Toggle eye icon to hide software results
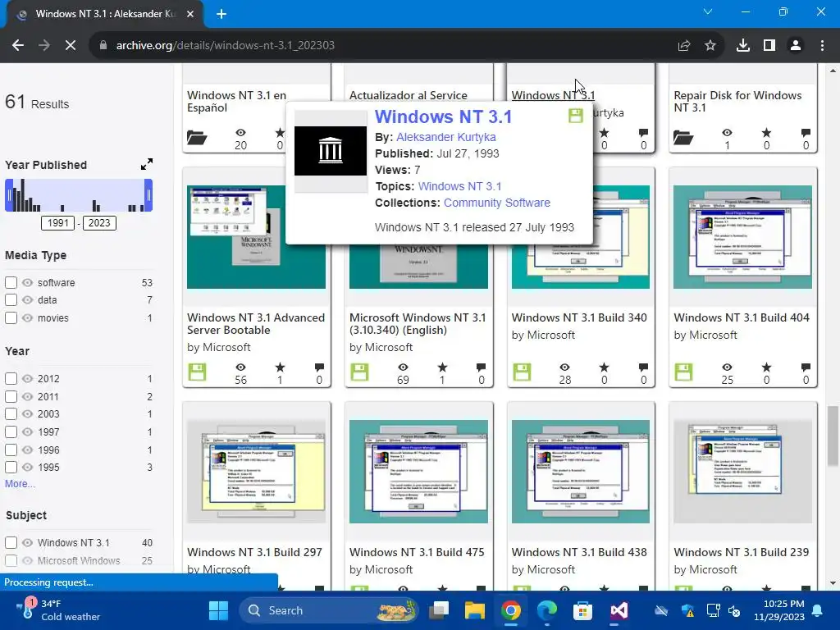 click(27, 282)
